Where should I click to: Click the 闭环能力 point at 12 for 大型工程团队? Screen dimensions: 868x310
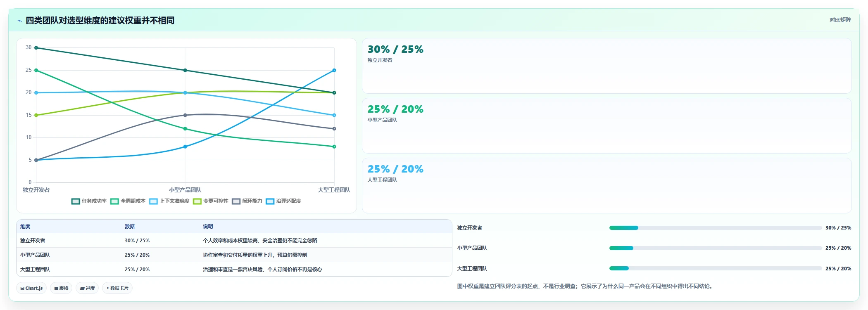coord(334,129)
